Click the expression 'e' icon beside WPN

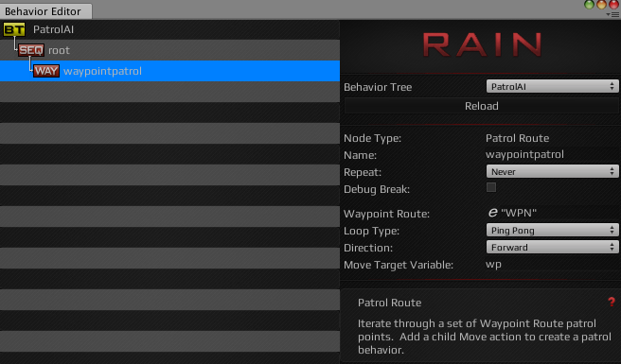point(492,213)
